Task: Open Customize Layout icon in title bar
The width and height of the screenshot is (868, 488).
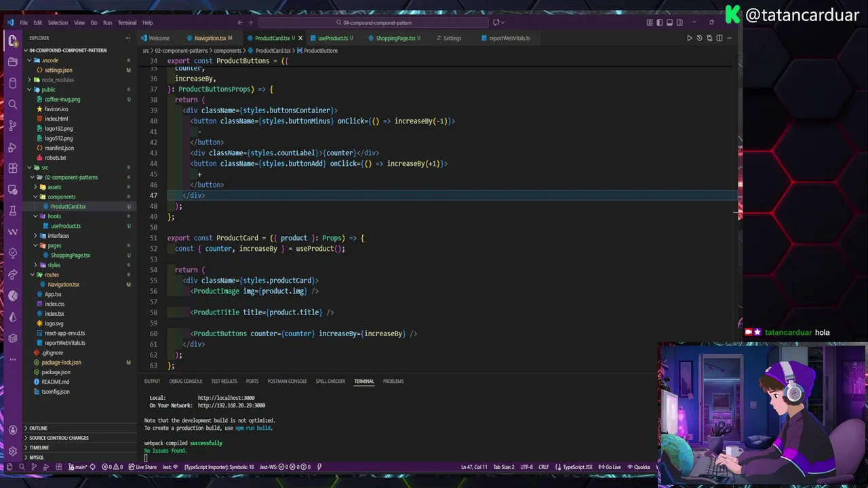Action: 650,22
